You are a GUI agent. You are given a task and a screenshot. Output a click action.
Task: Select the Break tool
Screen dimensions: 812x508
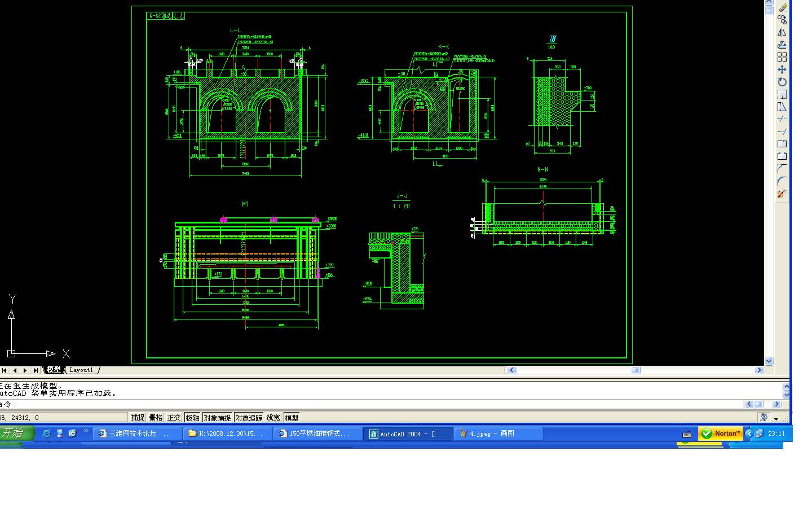pyautogui.click(x=782, y=156)
